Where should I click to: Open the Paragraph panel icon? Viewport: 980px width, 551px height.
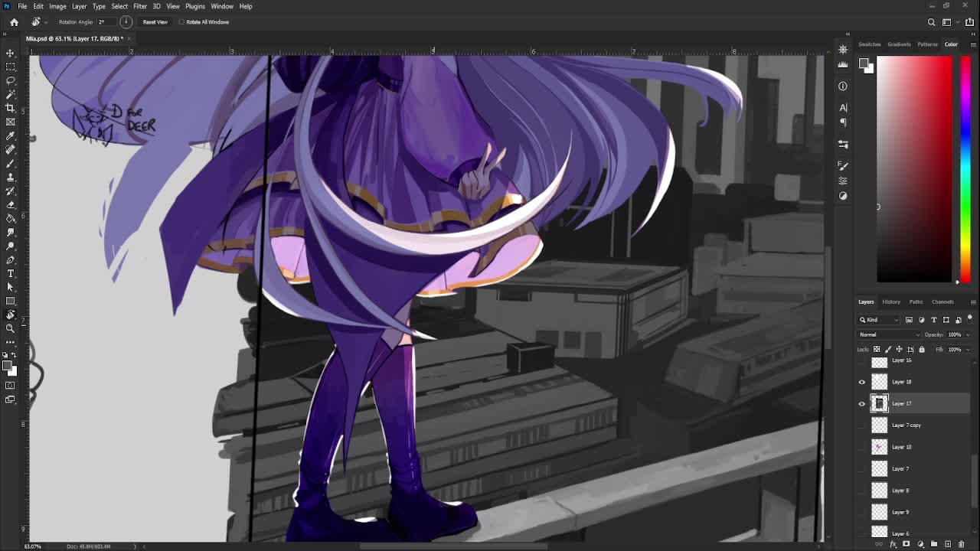(843, 122)
